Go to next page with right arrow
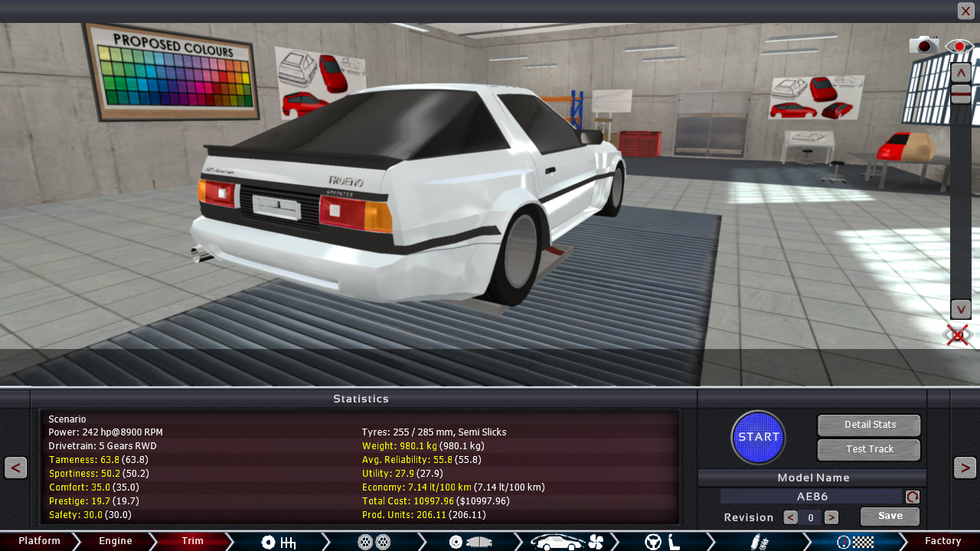 pos(965,468)
